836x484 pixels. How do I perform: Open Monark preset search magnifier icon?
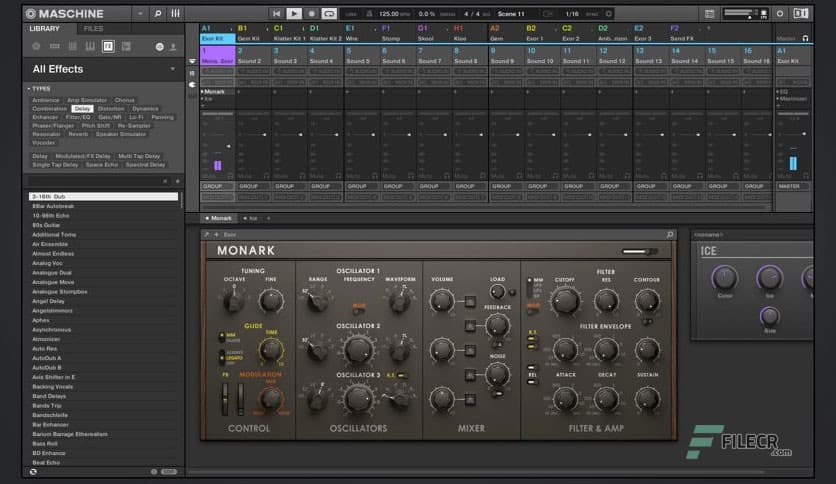[x=670, y=235]
